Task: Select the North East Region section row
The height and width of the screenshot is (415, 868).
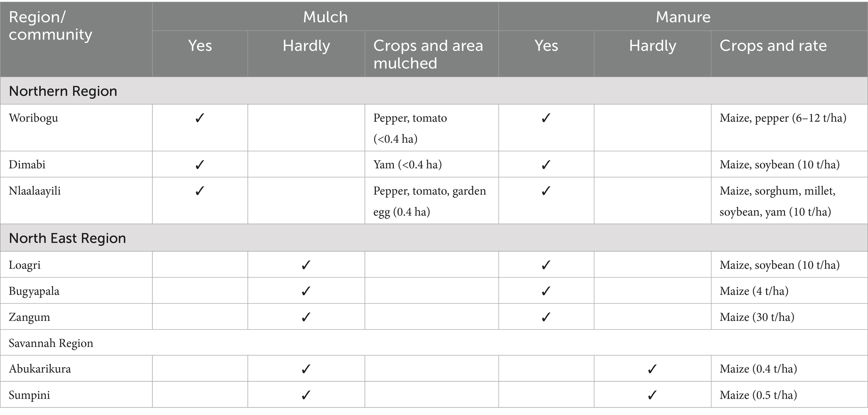Action: pyautogui.click(x=67, y=238)
